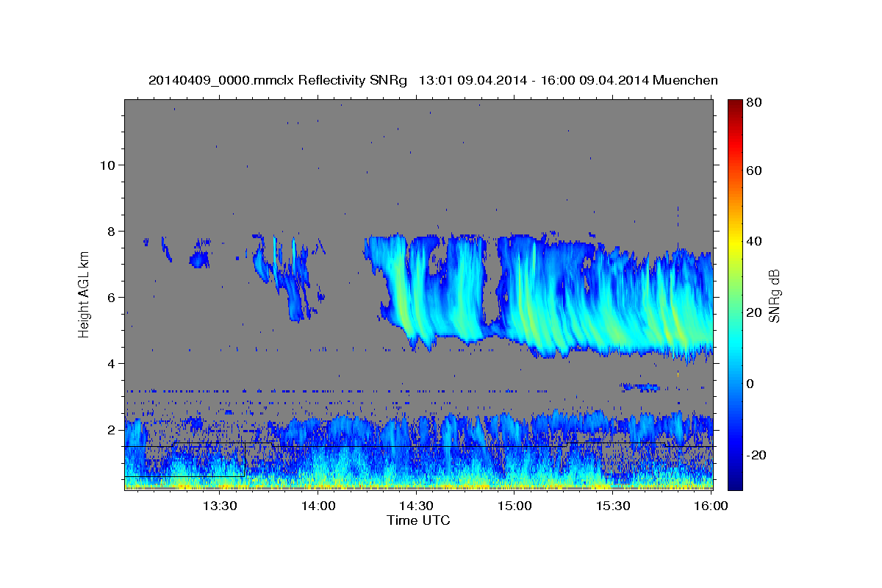
Task: Click the colorbar value -20
Action: click(x=758, y=455)
